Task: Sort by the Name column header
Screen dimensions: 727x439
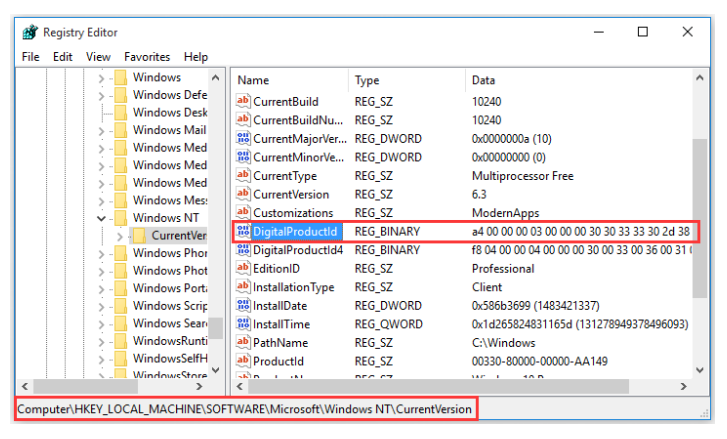Action: tap(290, 80)
